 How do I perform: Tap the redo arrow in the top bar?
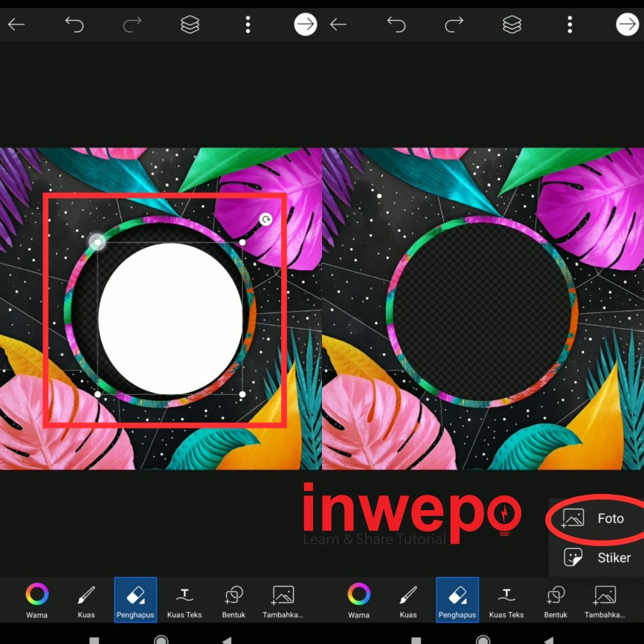click(x=131, y=24)
